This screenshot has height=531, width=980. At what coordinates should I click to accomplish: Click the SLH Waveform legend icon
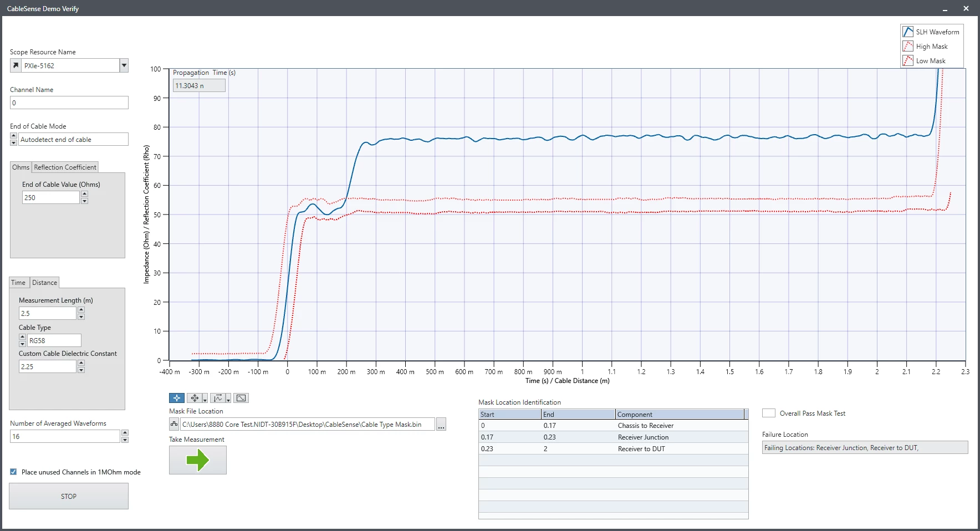coord(908,32)
